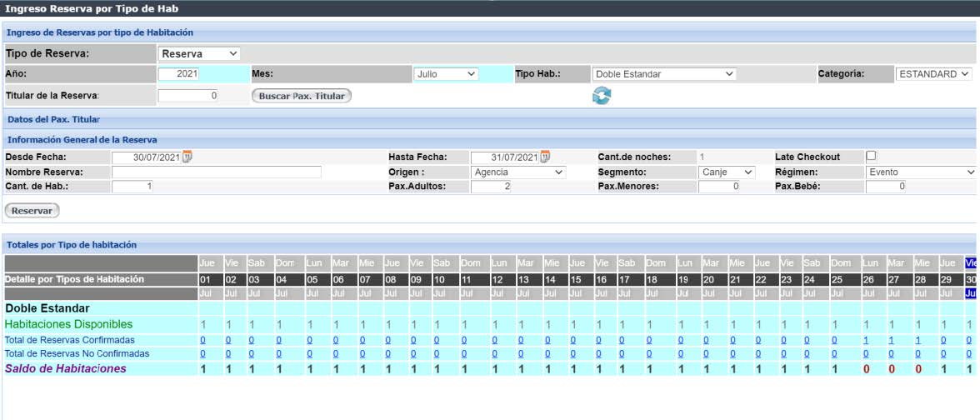Click the green refresh arrows icon
Screen dimensions: 980x420
click(x=601, y=96)
